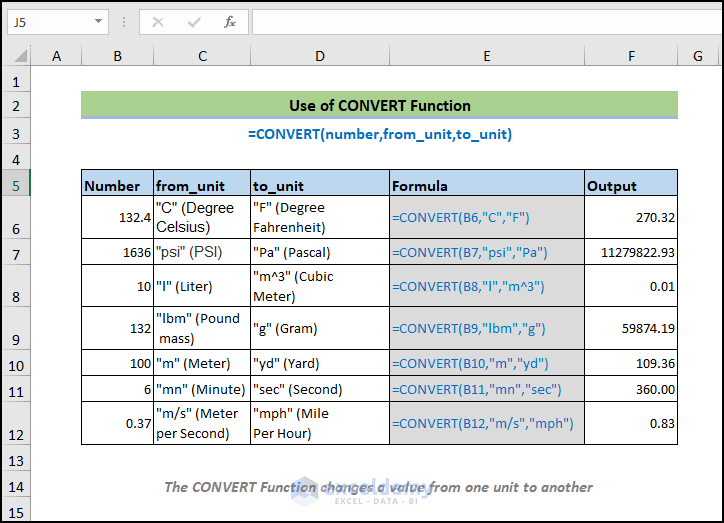Screen dimensions: 724x523
Task: Click cell "Pa" (Pascal)
Action: coord(320,252)
